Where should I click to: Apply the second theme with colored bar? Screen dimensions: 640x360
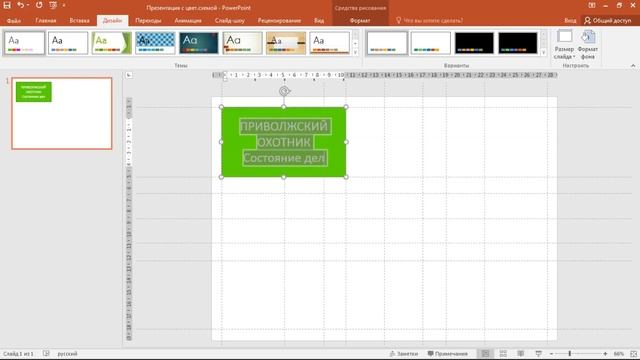click(68, 43)
